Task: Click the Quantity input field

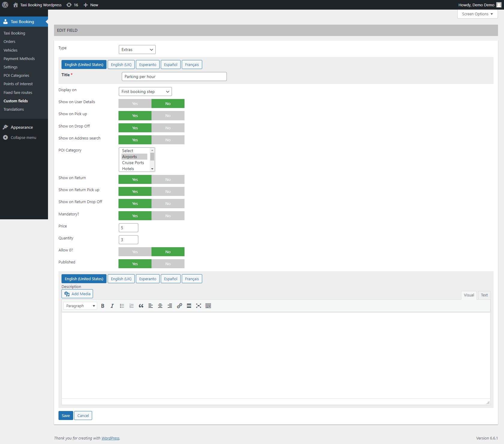Action: click(x=128, y=240)
